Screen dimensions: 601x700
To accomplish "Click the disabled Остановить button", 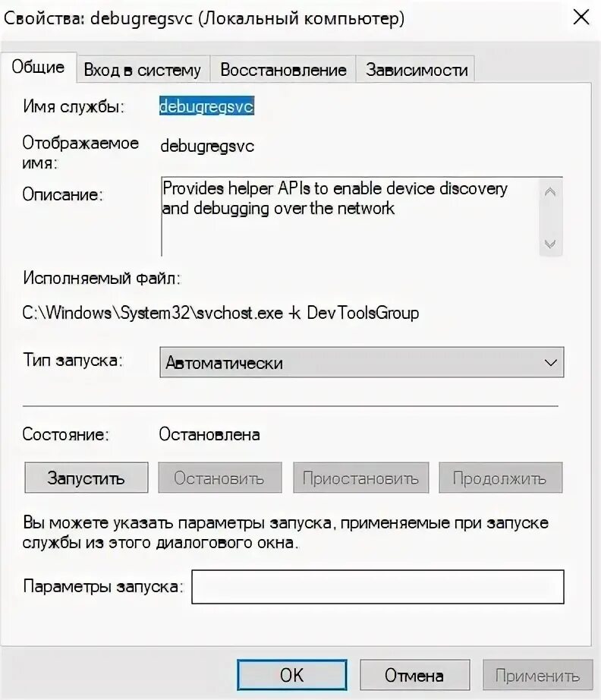I will [x=219, y=478].
